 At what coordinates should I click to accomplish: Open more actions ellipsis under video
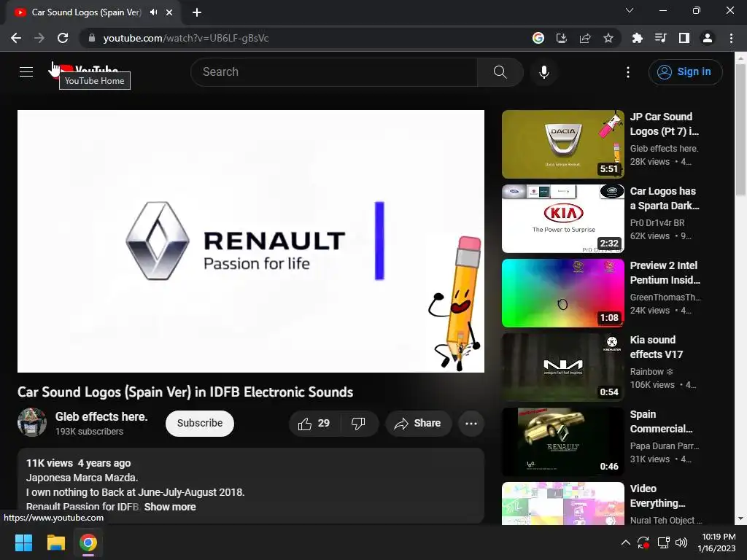pos(471,424)
